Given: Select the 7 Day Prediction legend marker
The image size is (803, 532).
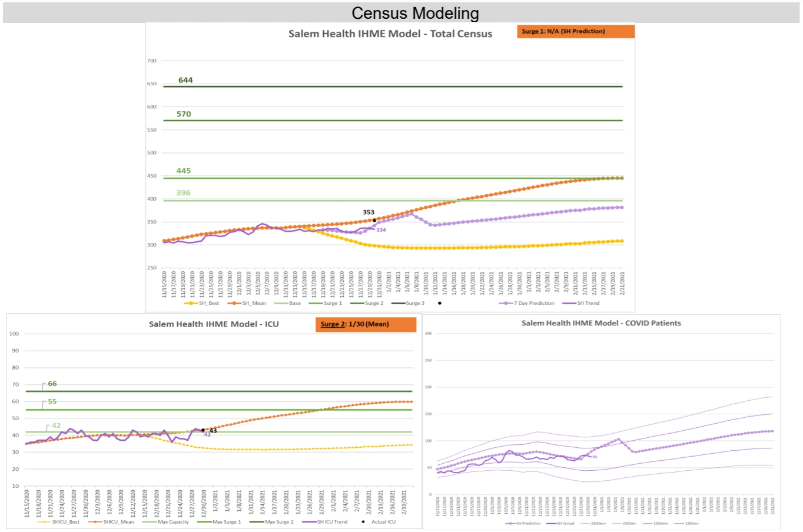Looking at the screenshot, I should [x=506, y=303].
